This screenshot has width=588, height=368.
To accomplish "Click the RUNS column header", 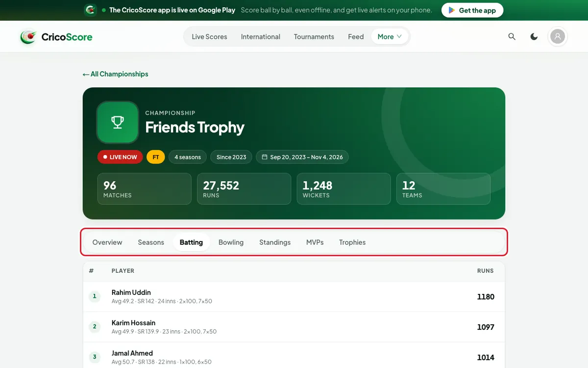I will click(486, 271).
